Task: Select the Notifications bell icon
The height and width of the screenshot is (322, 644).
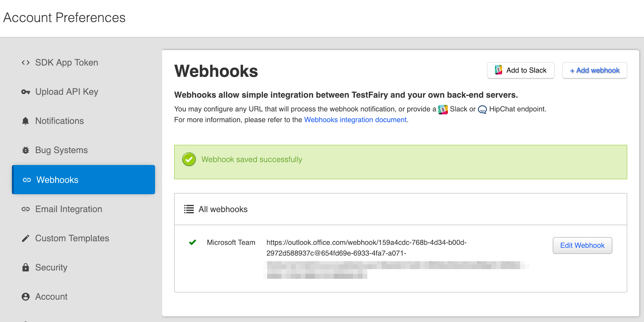Action: click(x=26, y=121)
